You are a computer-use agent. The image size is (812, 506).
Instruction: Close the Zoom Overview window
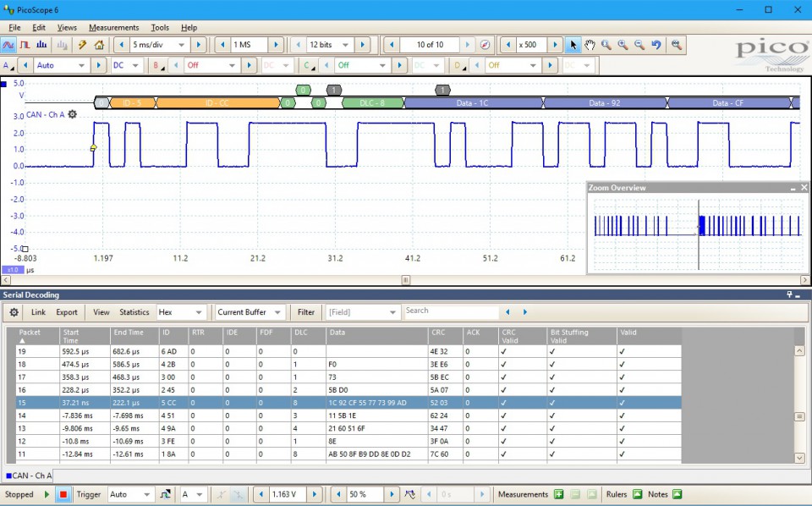tap(804, 188)
